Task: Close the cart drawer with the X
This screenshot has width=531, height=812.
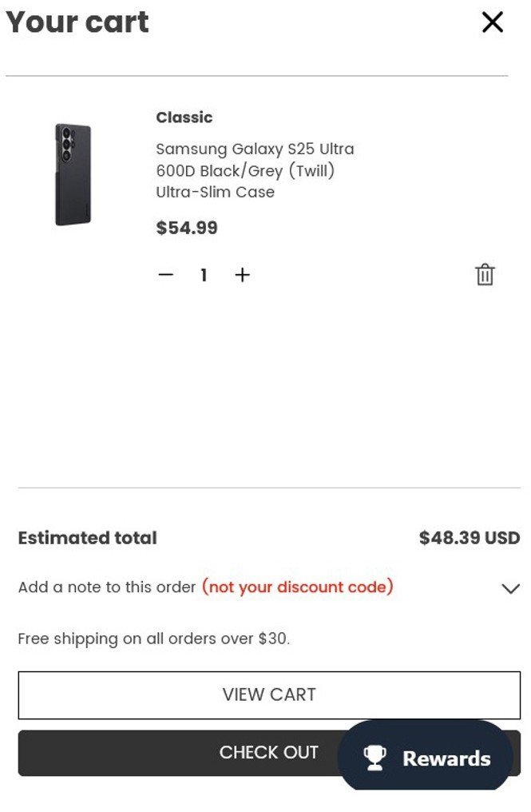Action: click(493, 22)
